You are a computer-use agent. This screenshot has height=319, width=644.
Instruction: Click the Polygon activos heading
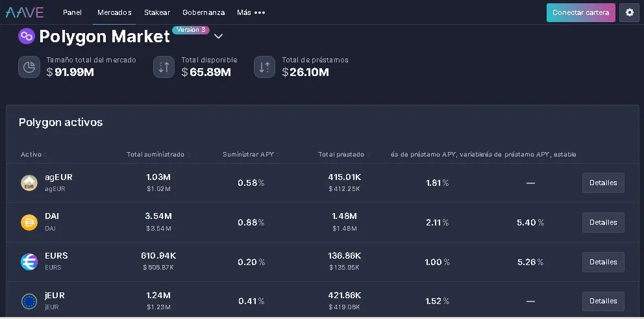(x=61, y=123)
